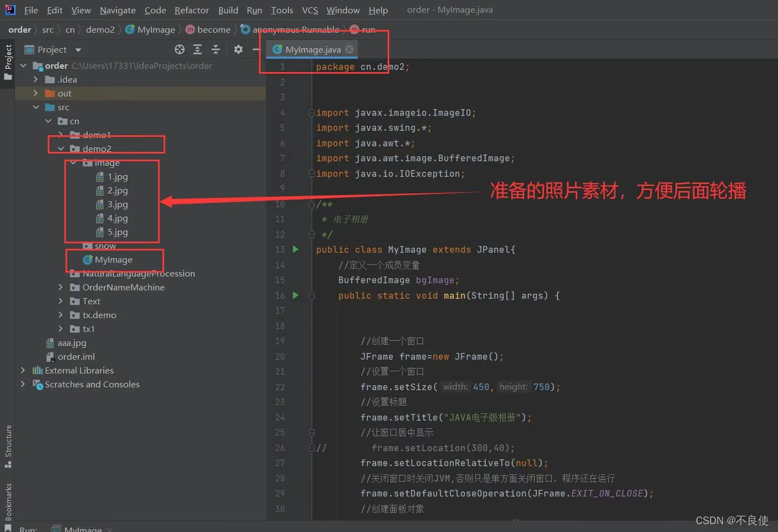Hide the Project tool window
This screenshot has height=532, width=778.
point(256,49)
